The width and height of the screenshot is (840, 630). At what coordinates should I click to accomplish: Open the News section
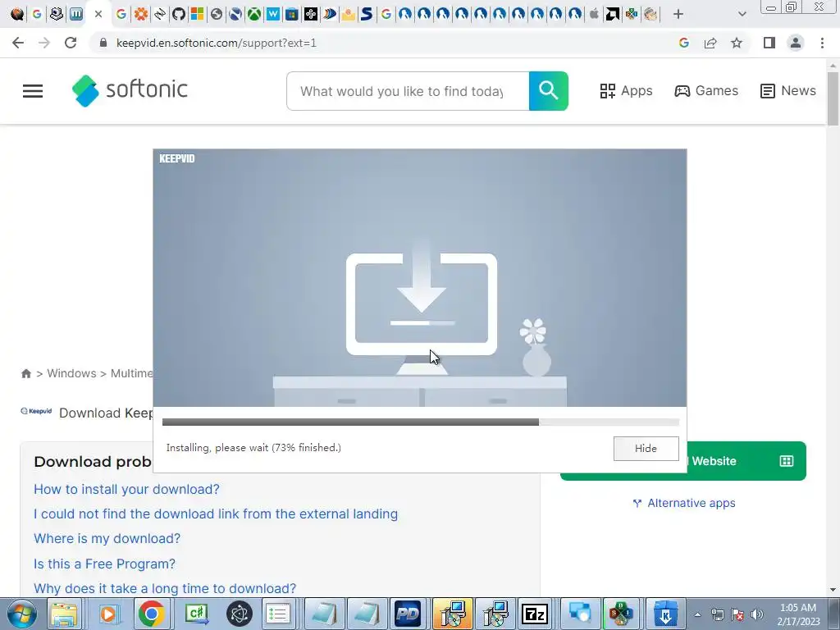tap(788, 90)
